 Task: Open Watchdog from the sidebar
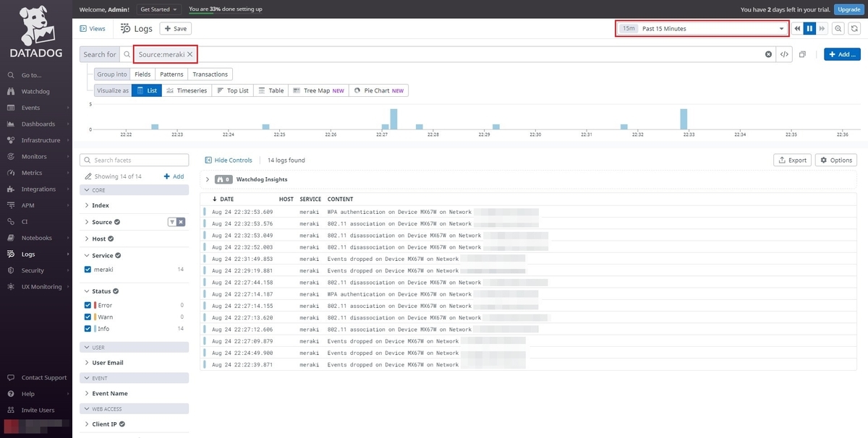(35, 92)
